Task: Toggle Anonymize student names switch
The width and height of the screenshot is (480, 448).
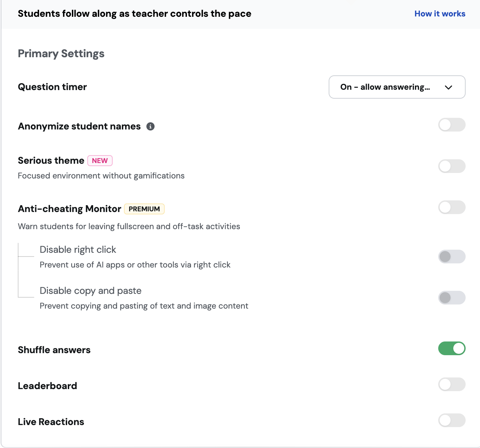Action: coord(452,125)
